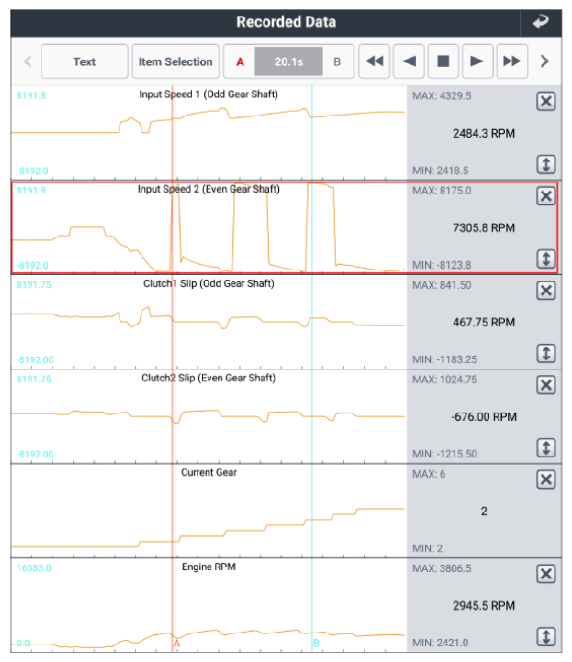Click marker B label on Engine RPM timeline

(x=316, y=643)
